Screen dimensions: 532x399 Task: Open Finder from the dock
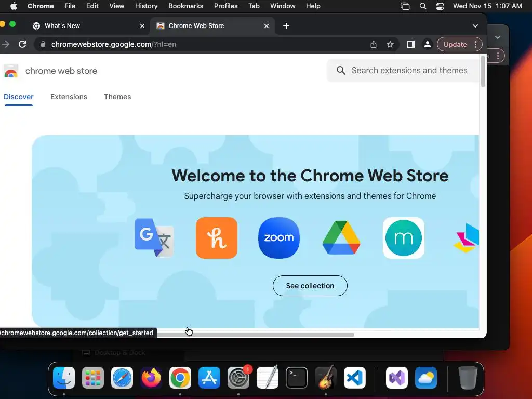(x=64, y=378)
